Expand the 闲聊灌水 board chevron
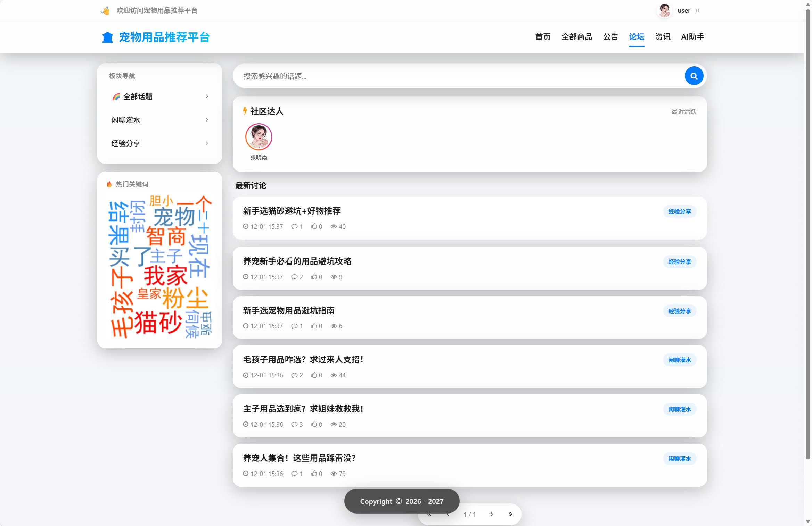The height and width of the screenshot is (526, 812). (x=207, y=120)
